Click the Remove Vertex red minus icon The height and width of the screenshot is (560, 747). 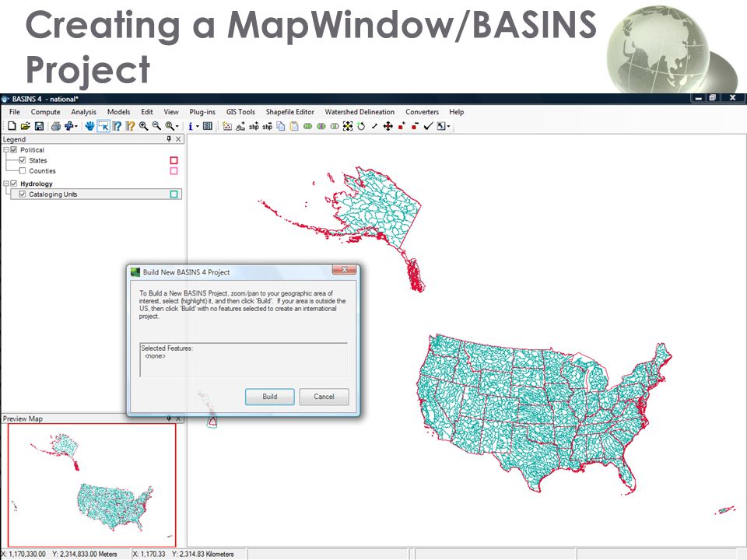click(415, 126)
